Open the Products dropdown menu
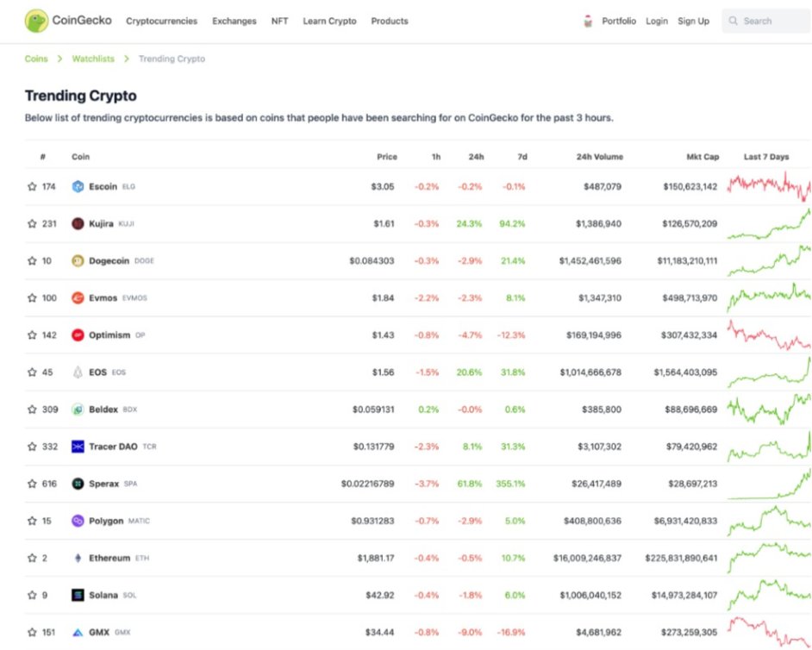812x650 pixels. pos(389,21)
